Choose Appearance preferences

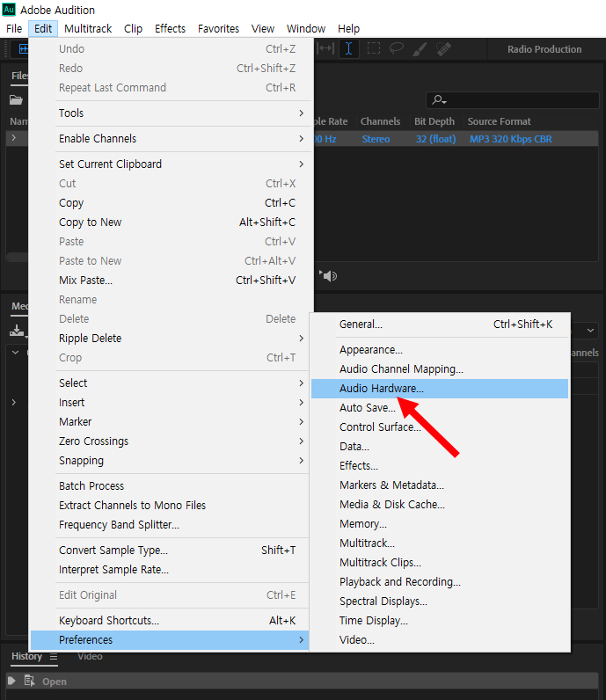click(x=440, y=349)
